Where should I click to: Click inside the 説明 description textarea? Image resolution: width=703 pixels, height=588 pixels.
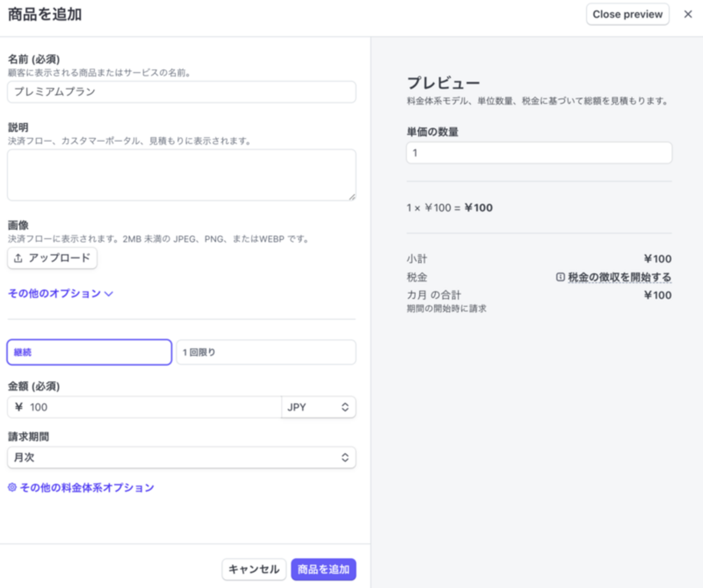pos(181,175)
